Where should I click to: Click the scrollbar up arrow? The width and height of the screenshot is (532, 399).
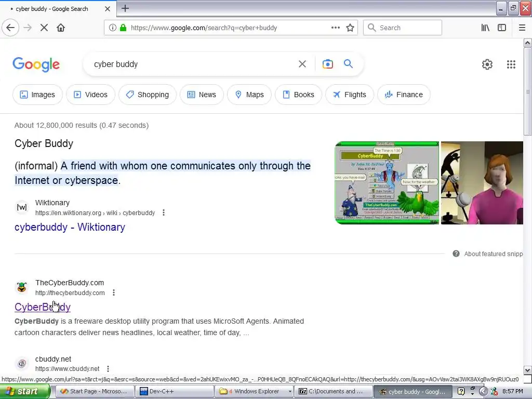pos(528,43)
